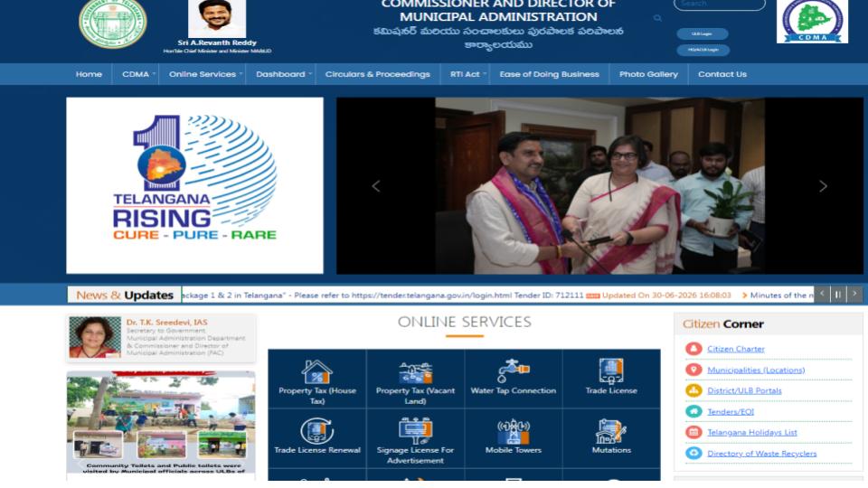This screenshot has width=868, height=488.
Task: Open the Municipalities (Locations) link
Action: point(756,370)
